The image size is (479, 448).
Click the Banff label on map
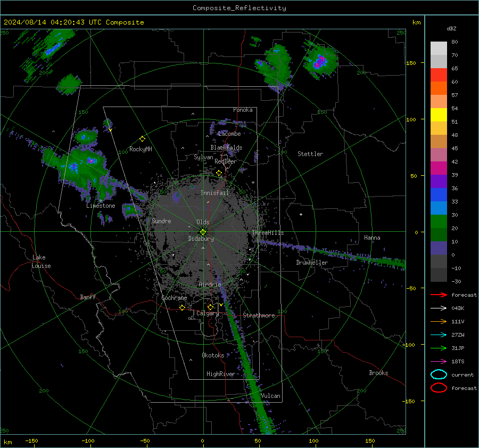(88, 297)
